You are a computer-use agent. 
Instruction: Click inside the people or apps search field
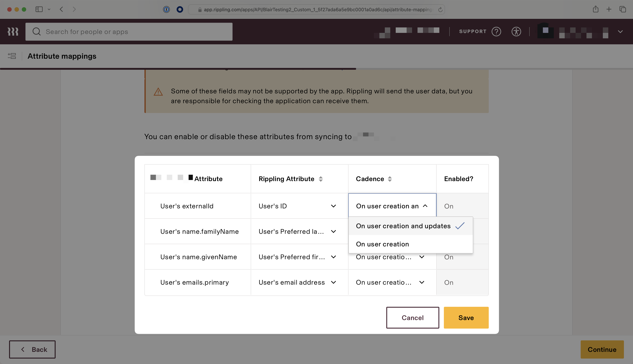(x=125, y=31)
